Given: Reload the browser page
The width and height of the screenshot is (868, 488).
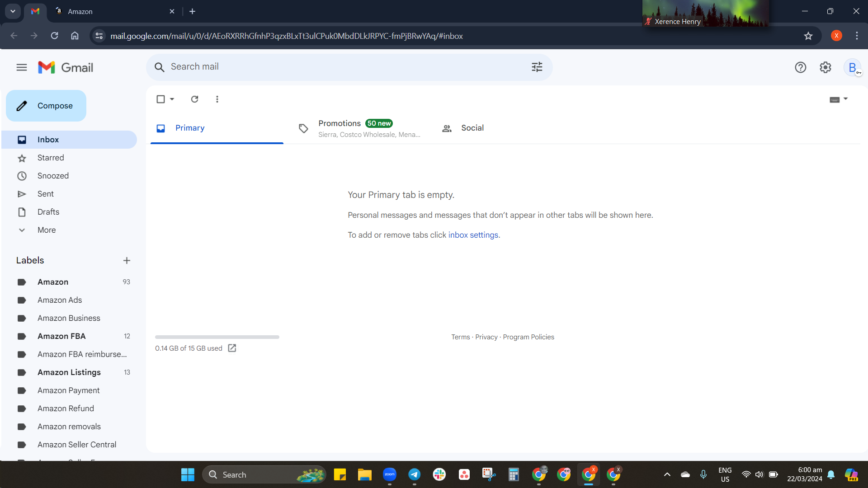Looking at the screenshot, I should (x=55, y=36).
